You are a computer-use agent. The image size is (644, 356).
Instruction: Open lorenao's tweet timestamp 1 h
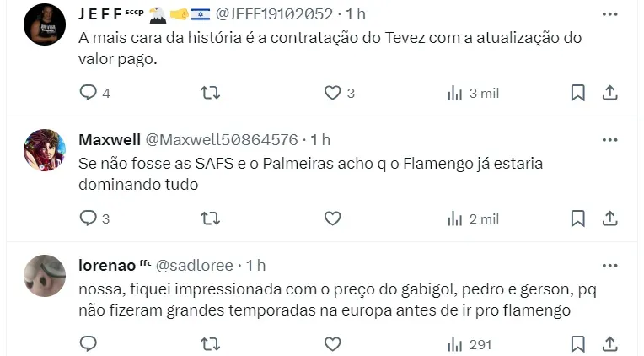tap(256, 265)
